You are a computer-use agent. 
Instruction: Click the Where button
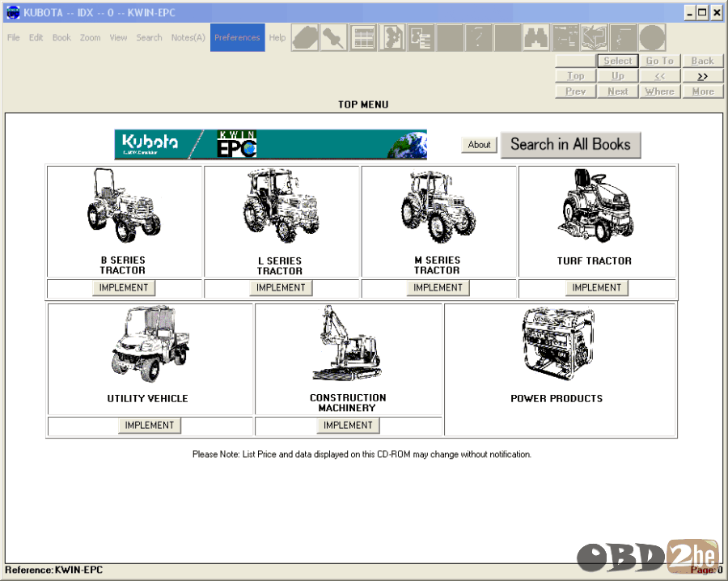click(660, 91)
